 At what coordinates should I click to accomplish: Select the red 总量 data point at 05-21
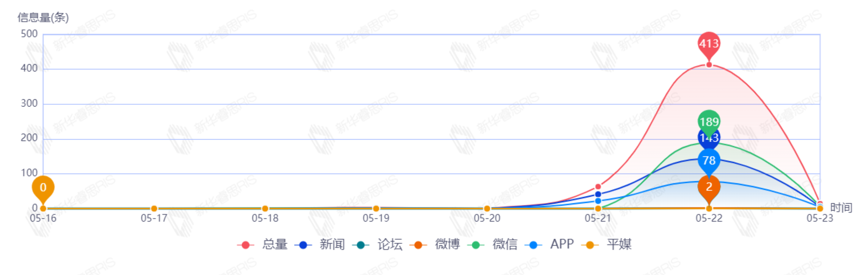[598, 187]
